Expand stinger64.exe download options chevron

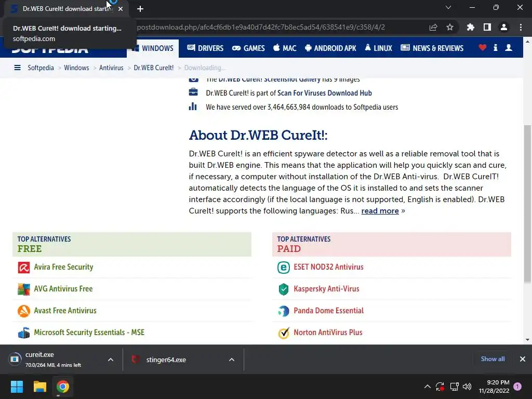click(232, 360)
